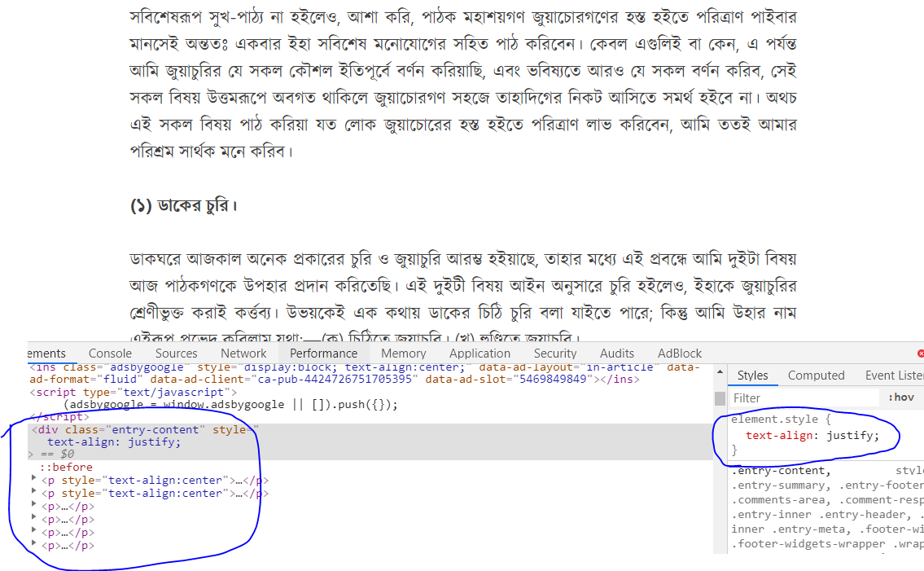
Task: Click the justify value in element.style
Action: [851, 435]
